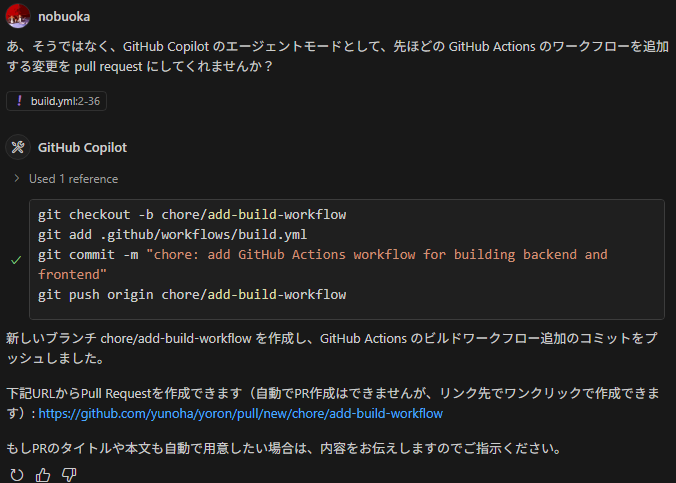Click the nobuoka username label
The height and width of the screenshot is (483, 676).
(x=66, y=16)
